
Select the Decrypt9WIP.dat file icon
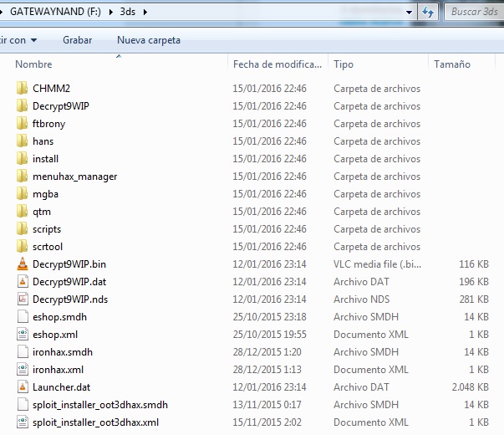23,282
